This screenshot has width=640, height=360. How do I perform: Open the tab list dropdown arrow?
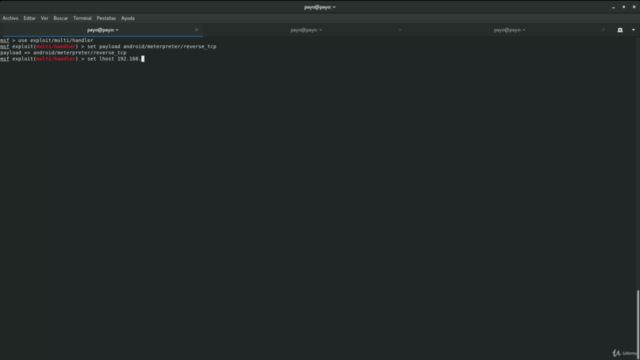point(633,30)
